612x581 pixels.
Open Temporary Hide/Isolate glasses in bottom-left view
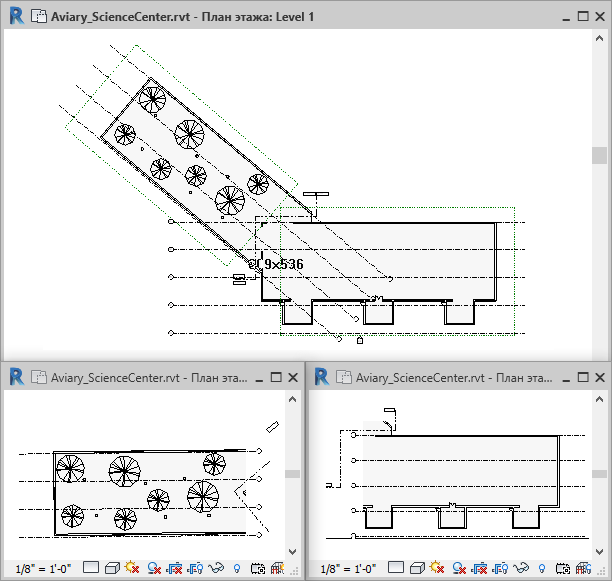216,568
